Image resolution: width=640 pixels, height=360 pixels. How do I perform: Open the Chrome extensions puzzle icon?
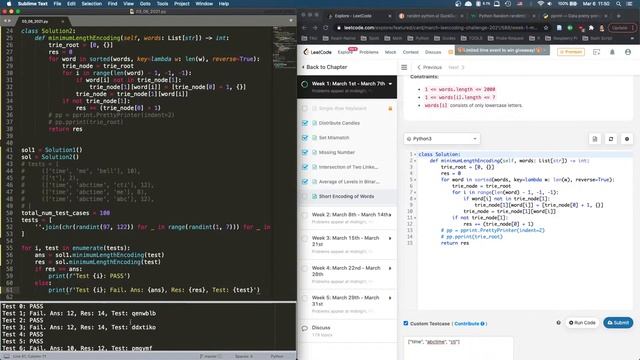pyautogui.click(x=591, y=28)
